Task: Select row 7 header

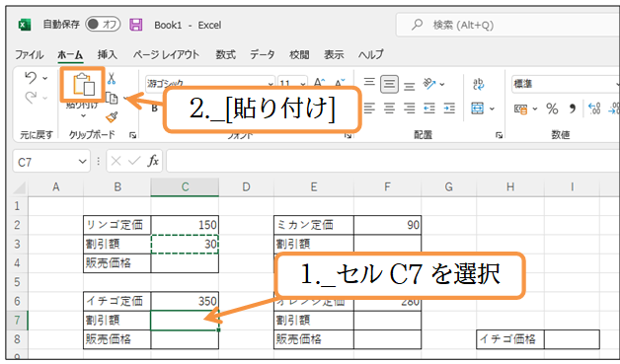Action: (x=17, y=320)
